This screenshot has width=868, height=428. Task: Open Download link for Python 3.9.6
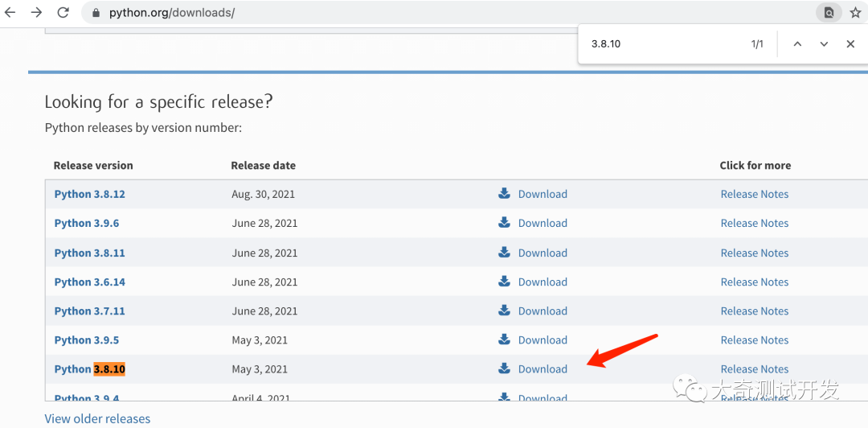point(542,224)
